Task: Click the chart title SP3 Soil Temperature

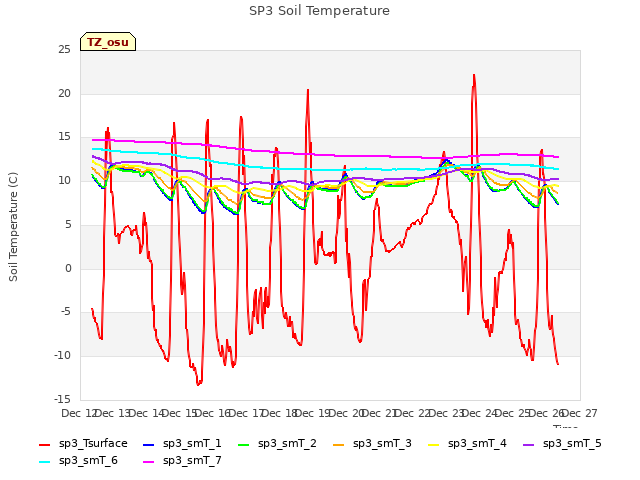Action: [319, 11]
